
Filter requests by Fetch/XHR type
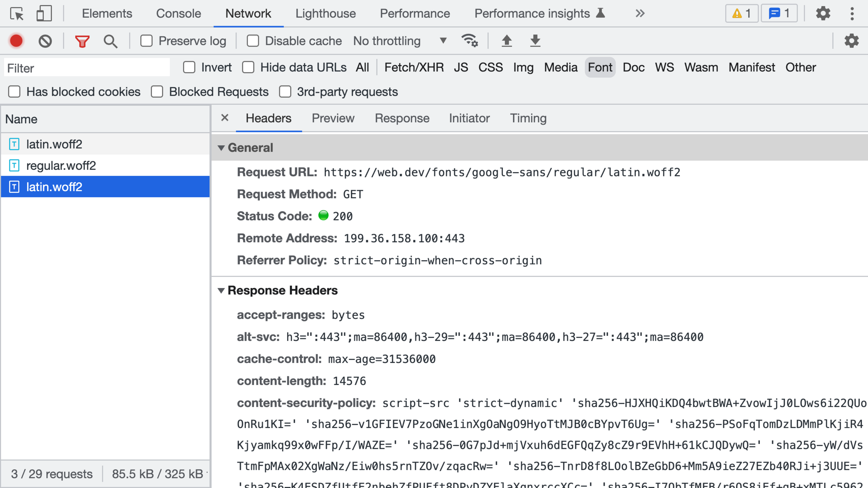tap(414, 67)
